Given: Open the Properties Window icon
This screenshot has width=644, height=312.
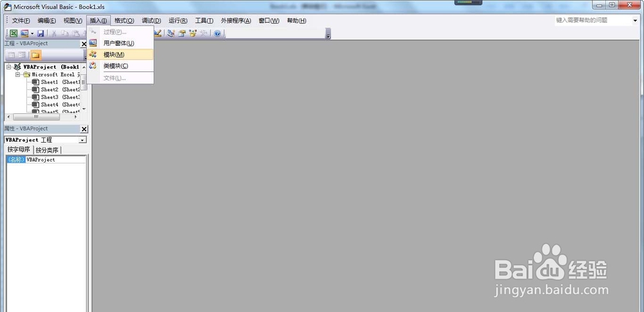Looking at the screenshot, I should pos(182,33).
